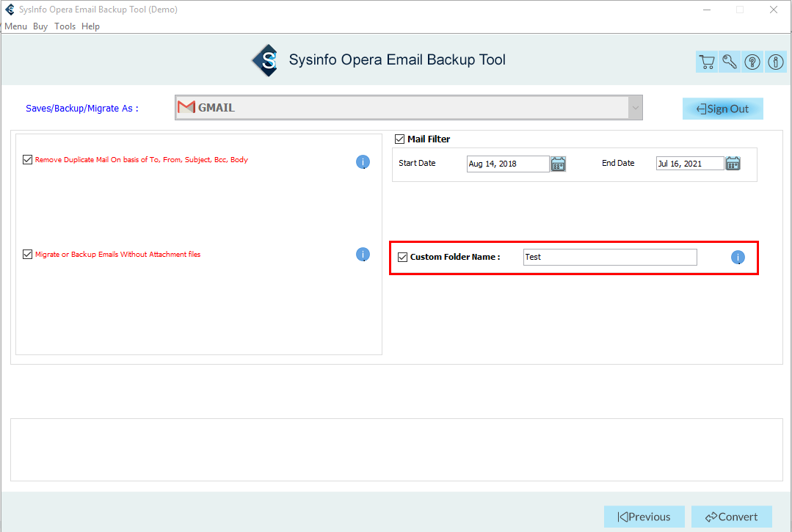792x532 pixels.
Task: Click the Start Date label
Action: point(417,163)
